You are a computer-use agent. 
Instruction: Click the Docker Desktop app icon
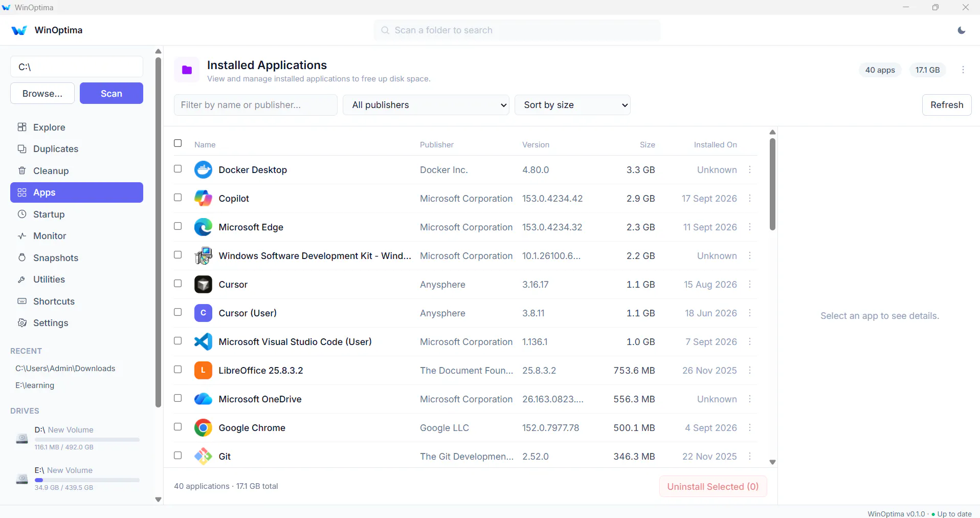point(203,169)
